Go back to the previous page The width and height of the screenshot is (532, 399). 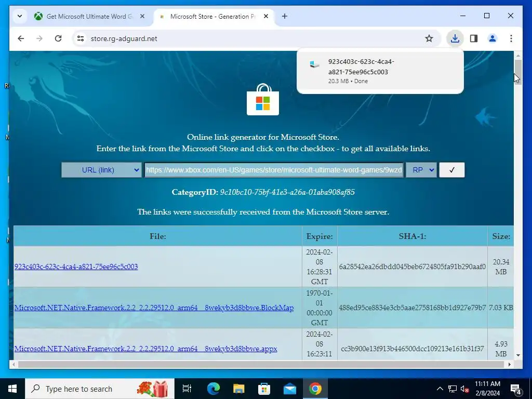(21, 38)
